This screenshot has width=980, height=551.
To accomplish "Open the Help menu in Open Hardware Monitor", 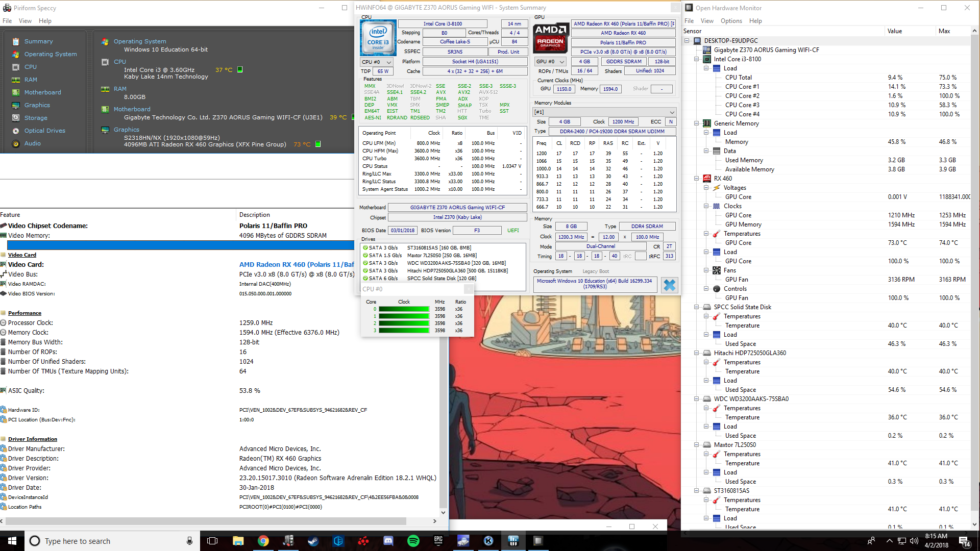I will (x=755, y=21).
